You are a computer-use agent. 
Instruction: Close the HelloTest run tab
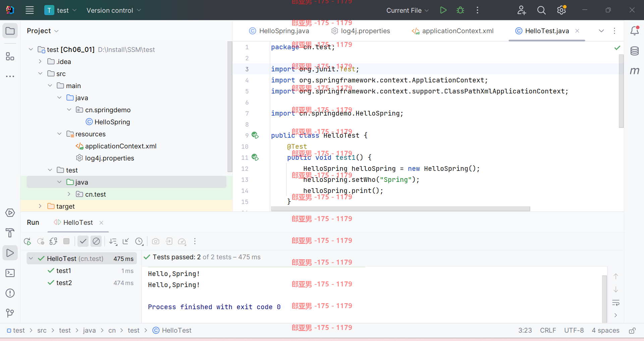(x=101, y=223)
